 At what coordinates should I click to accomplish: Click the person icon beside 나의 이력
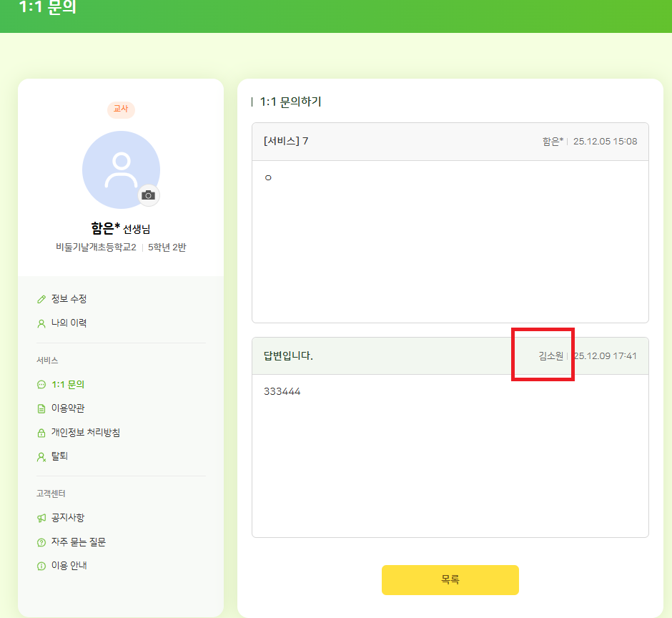tap(41, 323)
